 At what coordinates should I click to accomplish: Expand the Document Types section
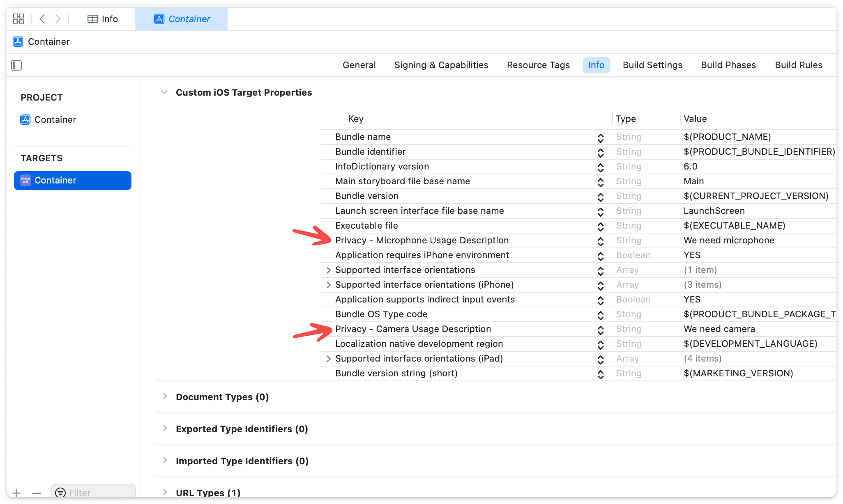coord(165,397)
